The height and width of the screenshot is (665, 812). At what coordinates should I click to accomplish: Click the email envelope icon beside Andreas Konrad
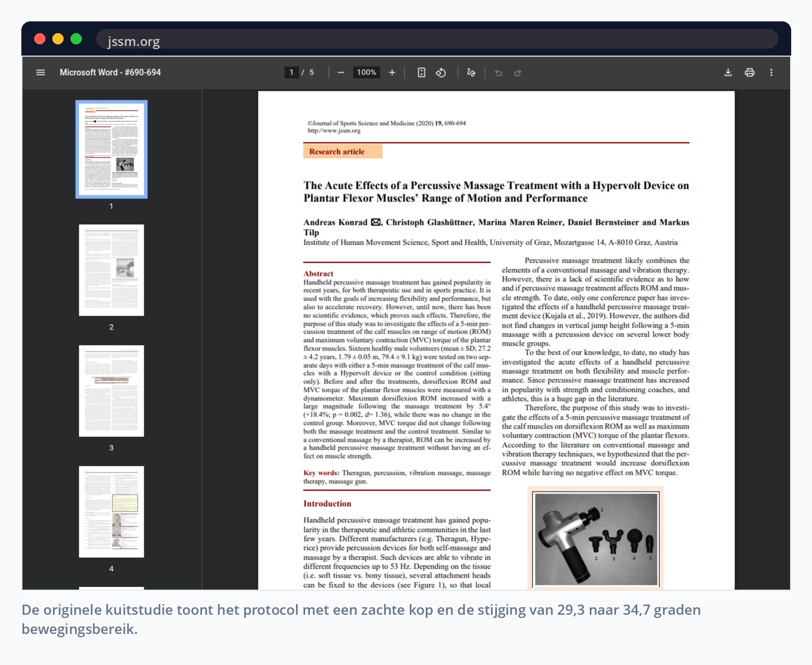tap(376, 222)
